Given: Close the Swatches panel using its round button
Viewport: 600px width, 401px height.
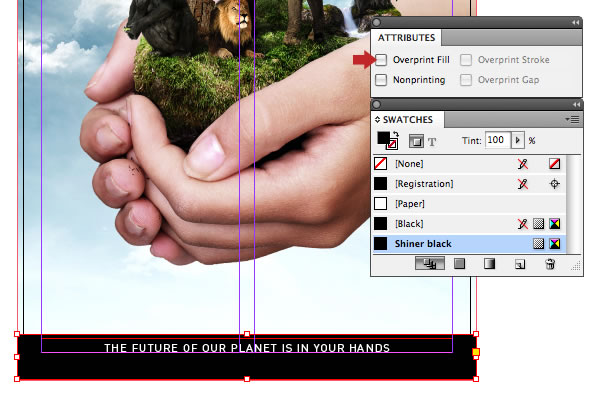Looking at the screenshot, I should point(377,104).
